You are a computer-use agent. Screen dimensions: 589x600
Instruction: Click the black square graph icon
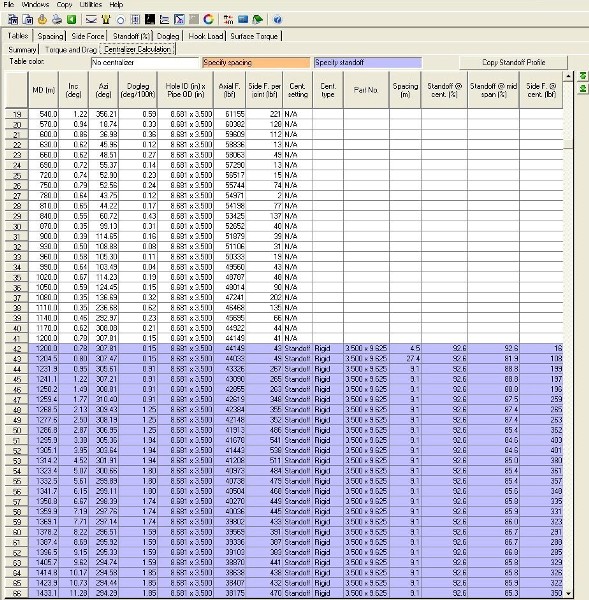[x=150, y=19]
